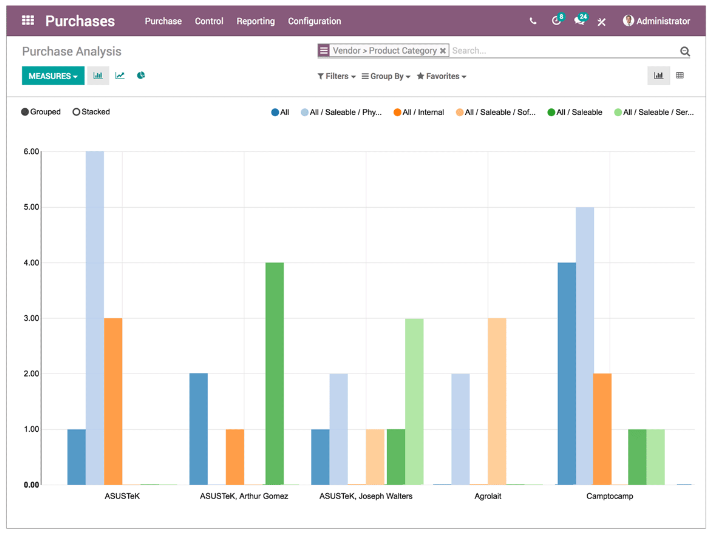
Task: Remove the Vendor > Product Category facet
Action: coord(443,51)
